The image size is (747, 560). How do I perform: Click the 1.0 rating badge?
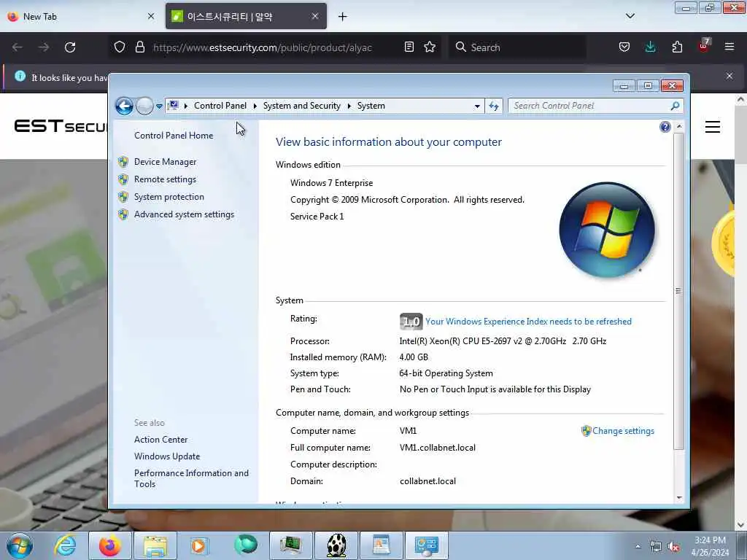(x=411, y=322)
